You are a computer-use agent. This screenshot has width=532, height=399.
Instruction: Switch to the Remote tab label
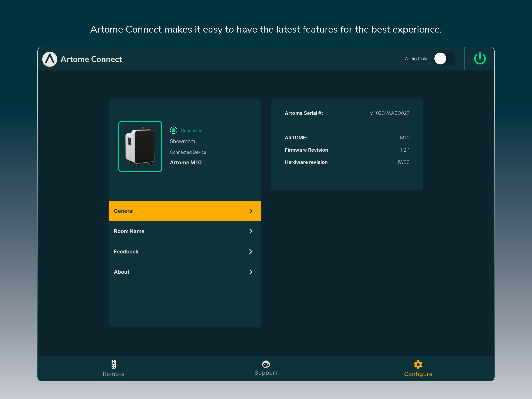[114, 374]
